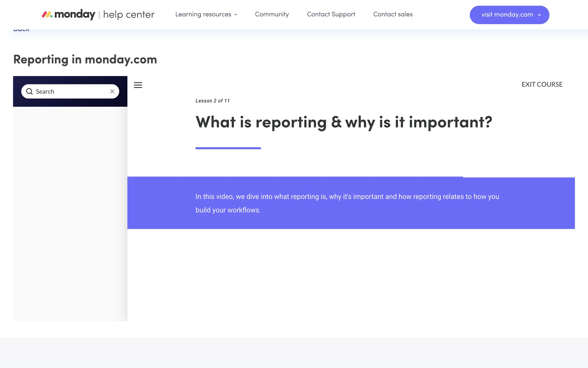Click the purple video description banner

click(351, 203)
